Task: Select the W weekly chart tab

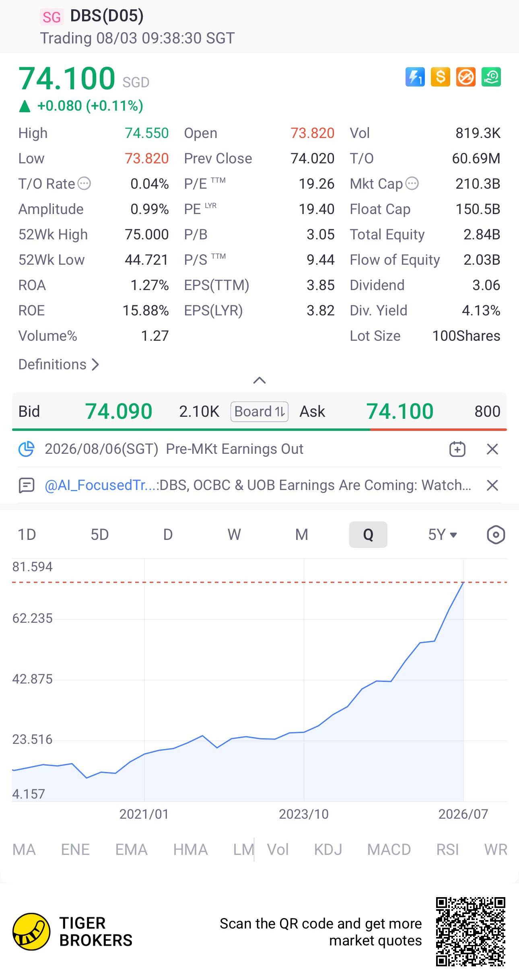Action: (x=234, y=535)
